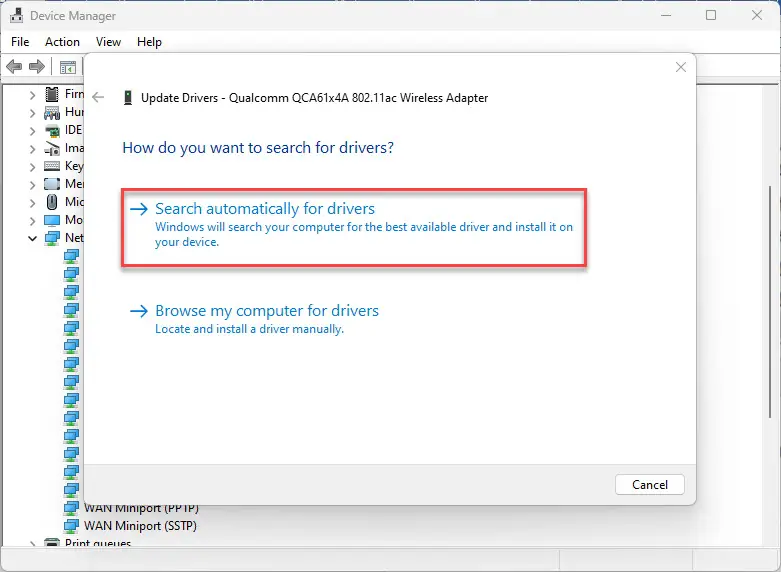Click the Cancel button
Screen dimensions: 781x572
(x=650, y=484)
